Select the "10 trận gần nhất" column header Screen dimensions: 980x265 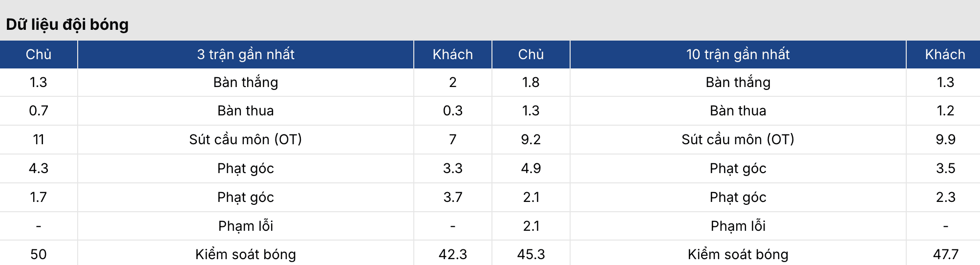pos(738,54)
